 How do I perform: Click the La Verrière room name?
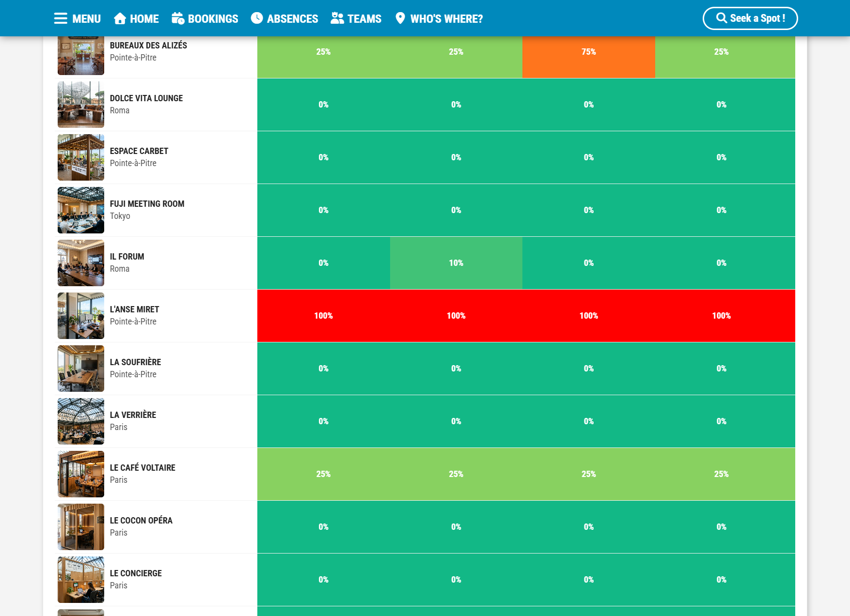[x=133, y=415]
